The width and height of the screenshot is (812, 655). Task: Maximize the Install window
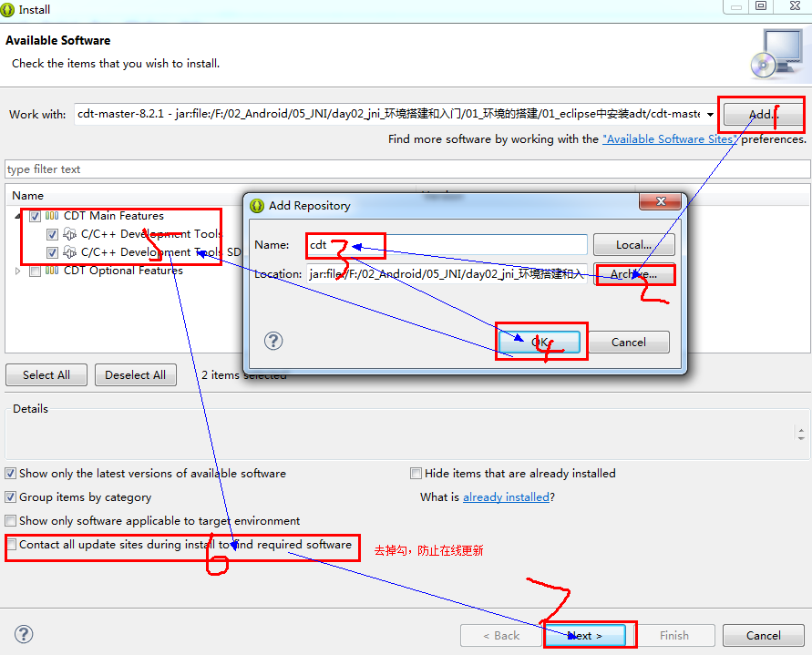761,5
